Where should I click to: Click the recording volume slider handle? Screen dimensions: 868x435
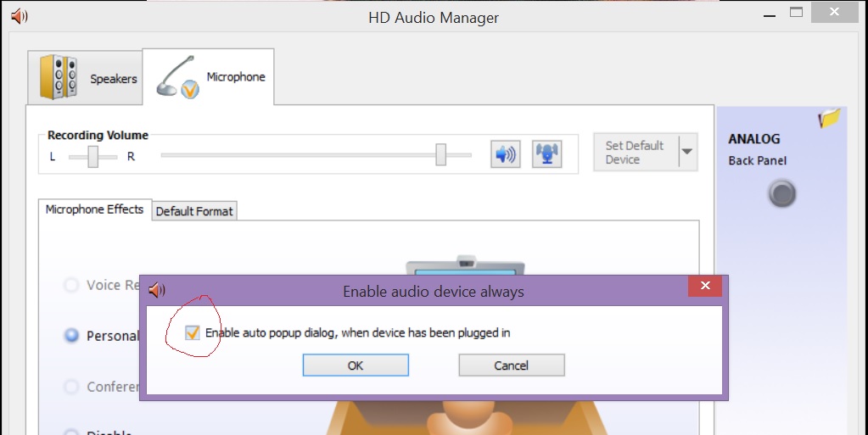pyautogui.click(x=440, y=154)
